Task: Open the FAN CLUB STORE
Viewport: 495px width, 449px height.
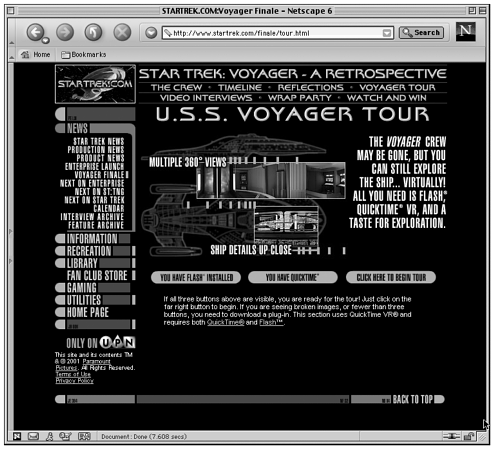Action: [x=97, y=275]
